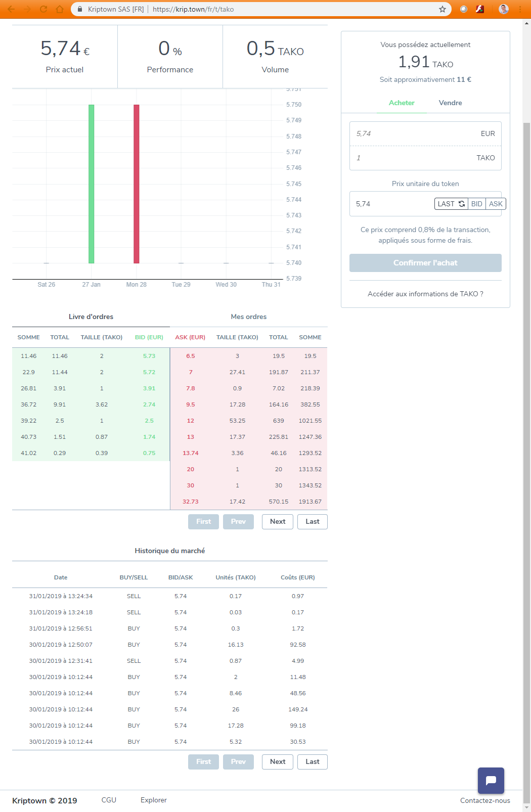The height and width of the screenshot is (812, 531).
Task: Click the browser reload icon
Action: [43, 9]
